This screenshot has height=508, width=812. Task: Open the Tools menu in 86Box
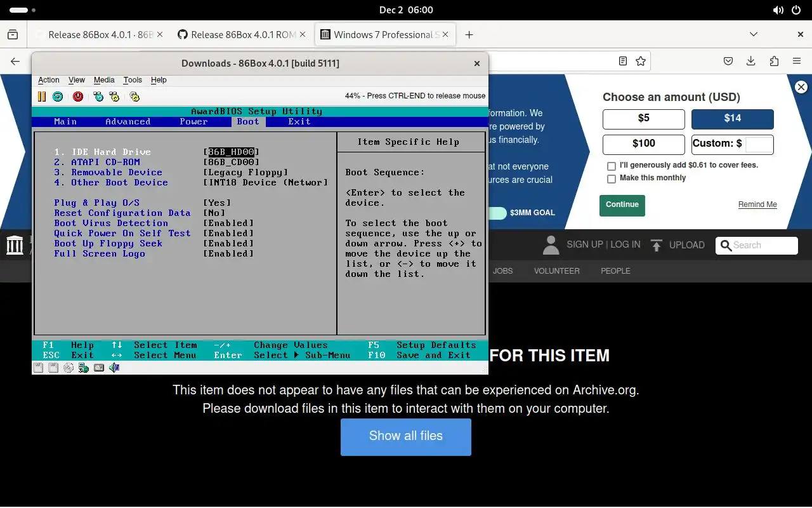point(133,80)
